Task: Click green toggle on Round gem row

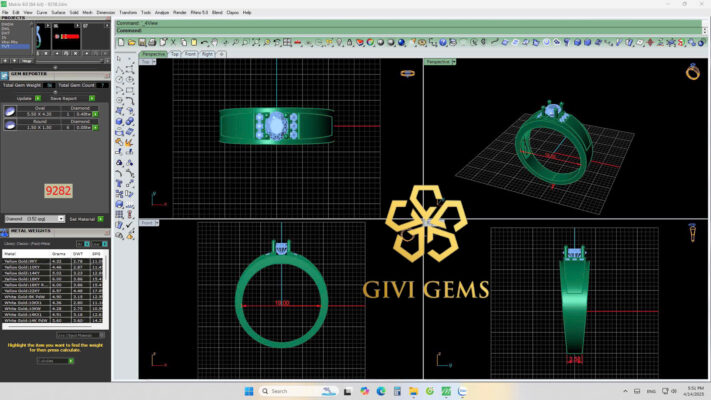Action: [95, 128]
